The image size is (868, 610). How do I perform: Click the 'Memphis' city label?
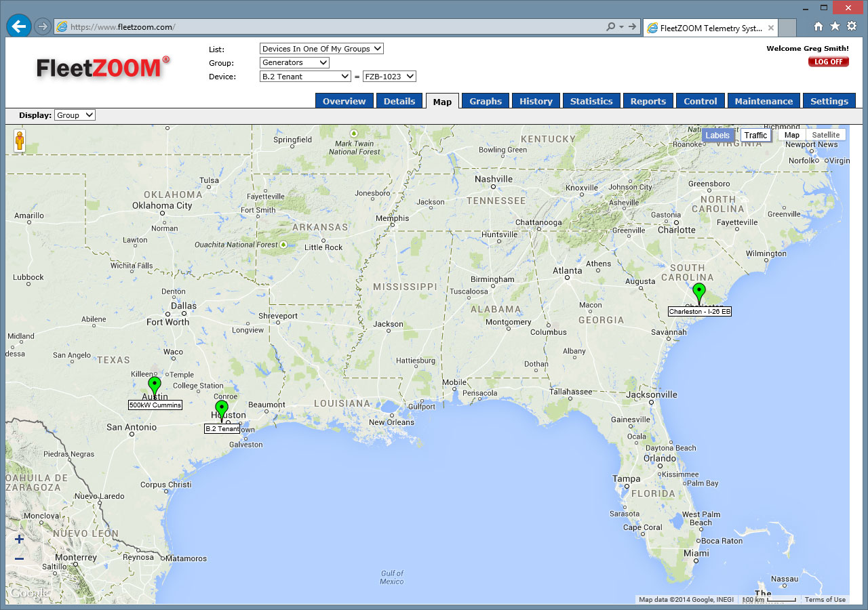(393, 218)
